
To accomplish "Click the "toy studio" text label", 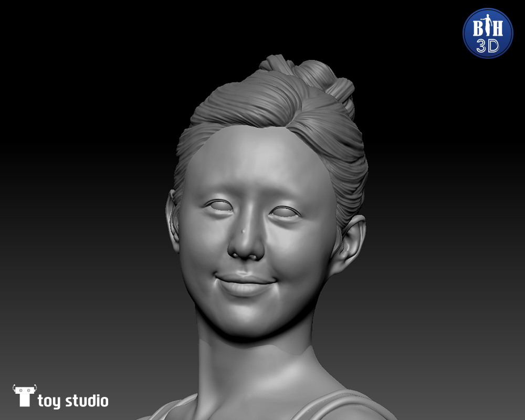I will click(x=73, y=402).
